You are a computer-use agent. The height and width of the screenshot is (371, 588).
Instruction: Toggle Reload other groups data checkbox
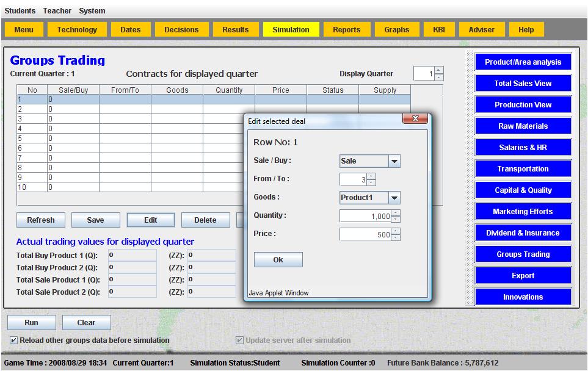(13, 340)
